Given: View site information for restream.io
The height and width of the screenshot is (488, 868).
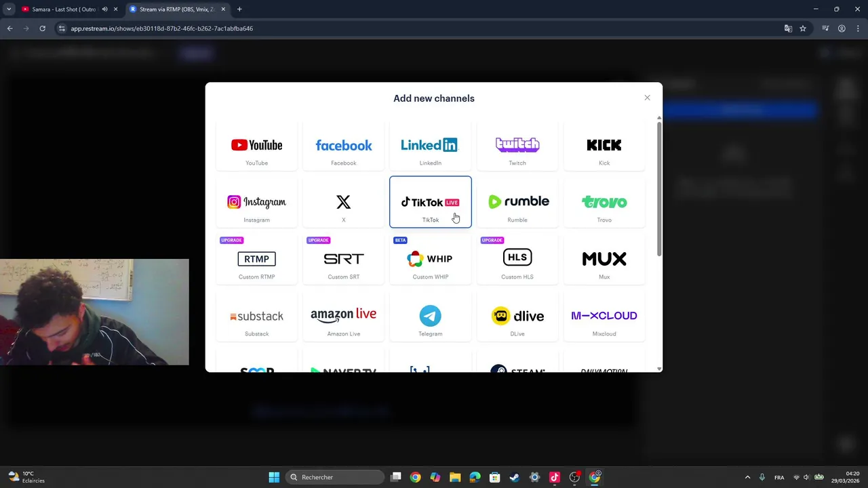Looking at the screenshot, I should coord(62,28).
